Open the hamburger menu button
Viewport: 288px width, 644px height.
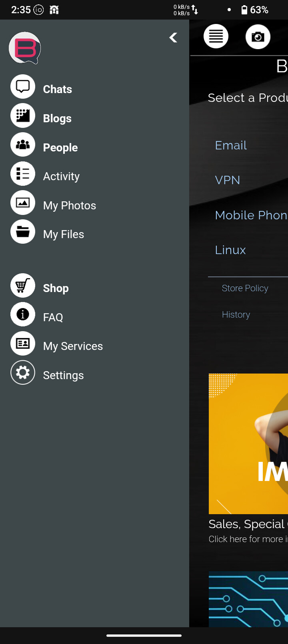pyautogui.click(x=216, y=37)
